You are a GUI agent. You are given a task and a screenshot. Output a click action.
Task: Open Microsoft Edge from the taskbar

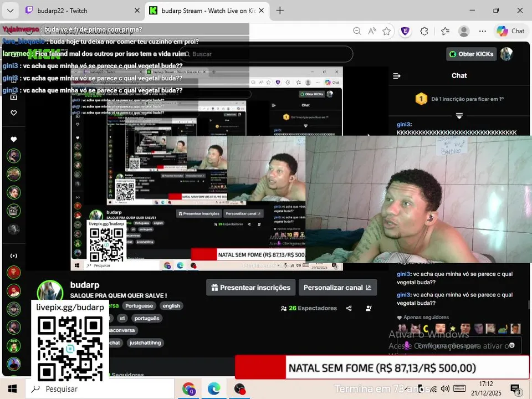(x=214, y=389)
